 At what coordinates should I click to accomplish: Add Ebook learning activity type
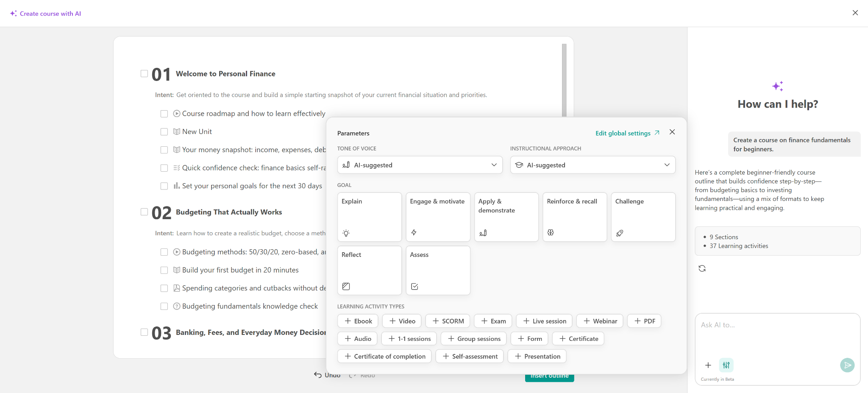(358, 321)
